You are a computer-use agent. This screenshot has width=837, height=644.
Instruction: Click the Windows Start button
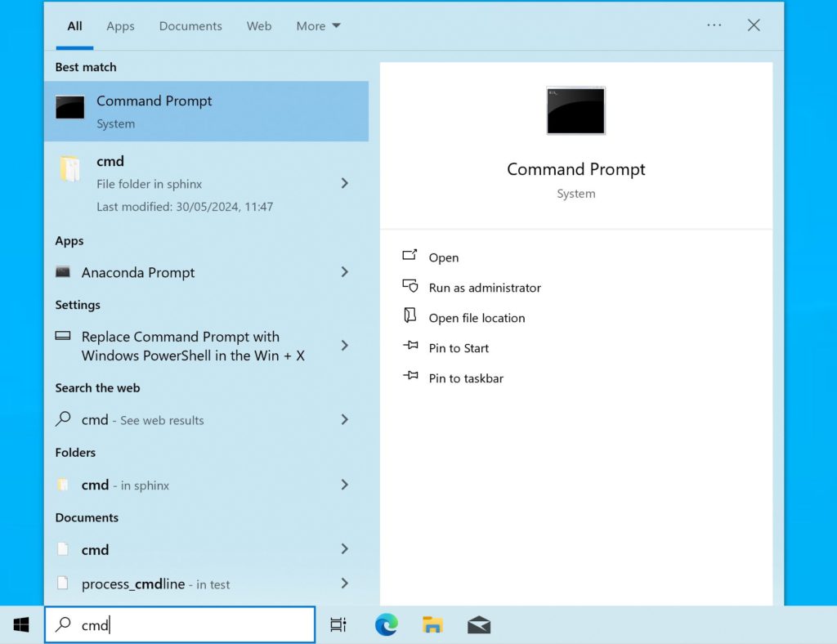coord(21,625)
